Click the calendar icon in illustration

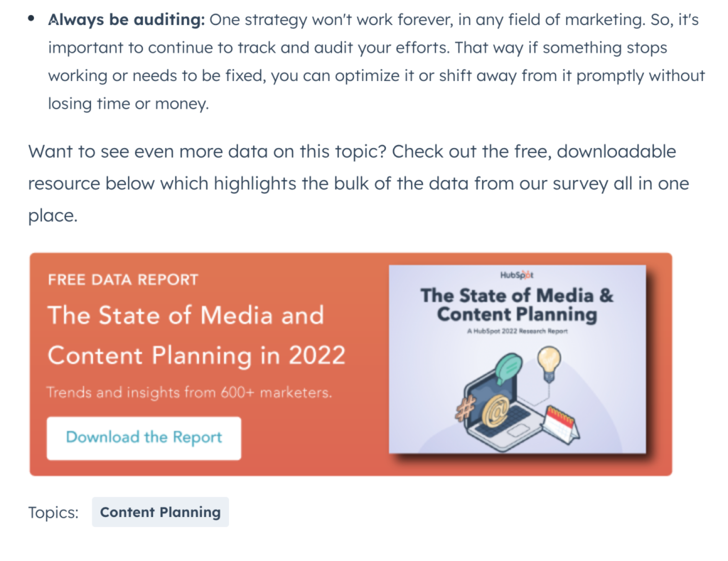pyautogui.click(x=562, y=424)
